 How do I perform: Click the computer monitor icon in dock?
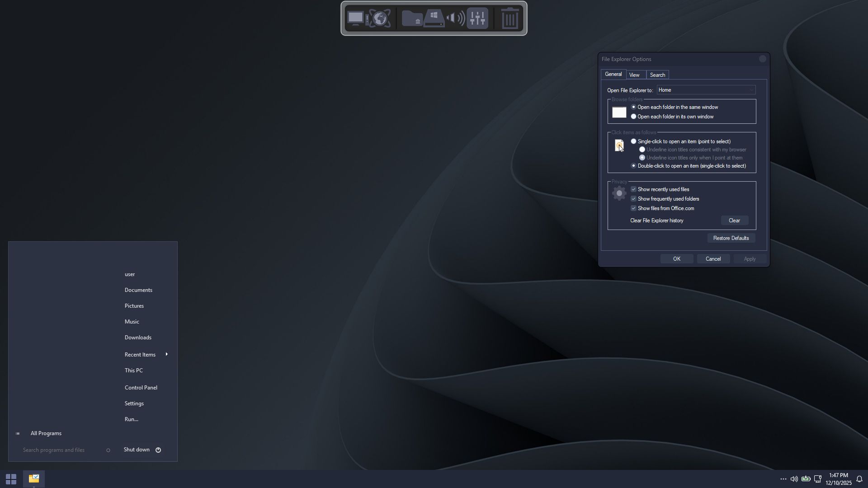pos(356,19)
